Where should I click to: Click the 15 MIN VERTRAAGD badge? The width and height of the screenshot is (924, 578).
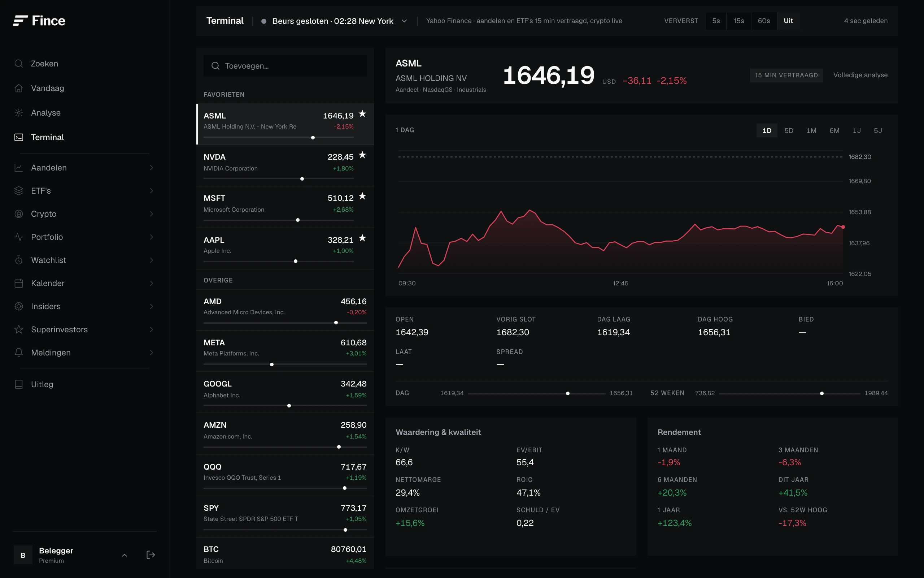[786, 75]
